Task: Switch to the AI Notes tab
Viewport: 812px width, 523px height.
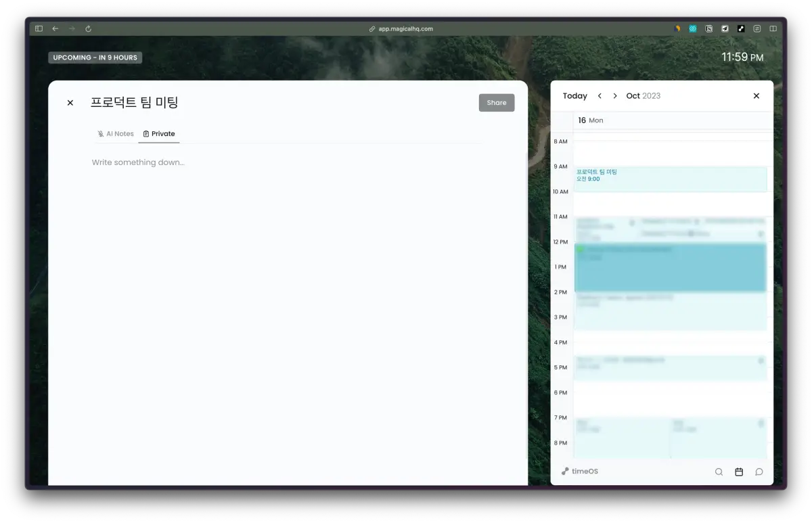Action: pos(116,134)
